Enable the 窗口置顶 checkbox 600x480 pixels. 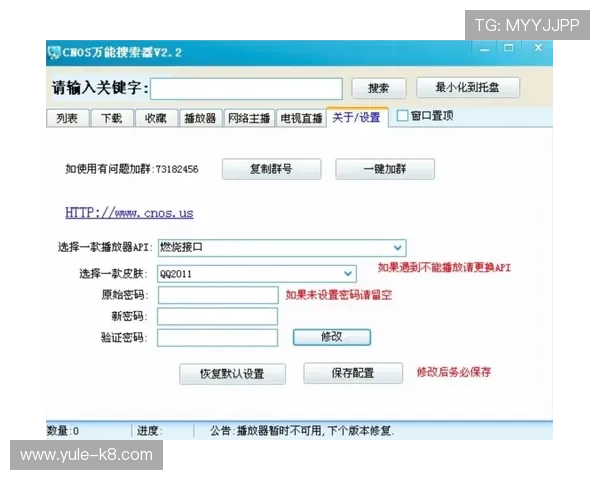[x=402, y=116]
